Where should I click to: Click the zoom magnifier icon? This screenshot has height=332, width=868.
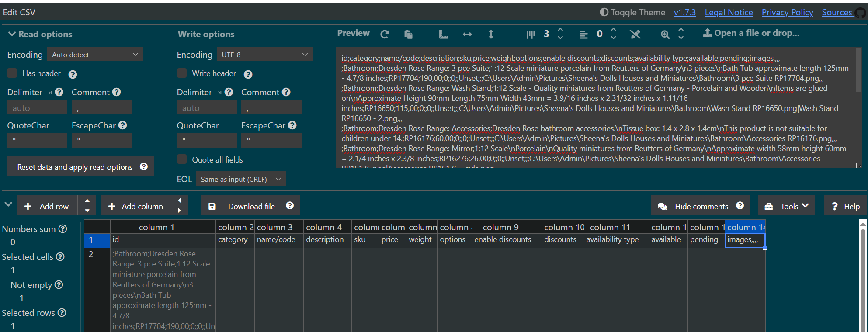pos(665,34)
